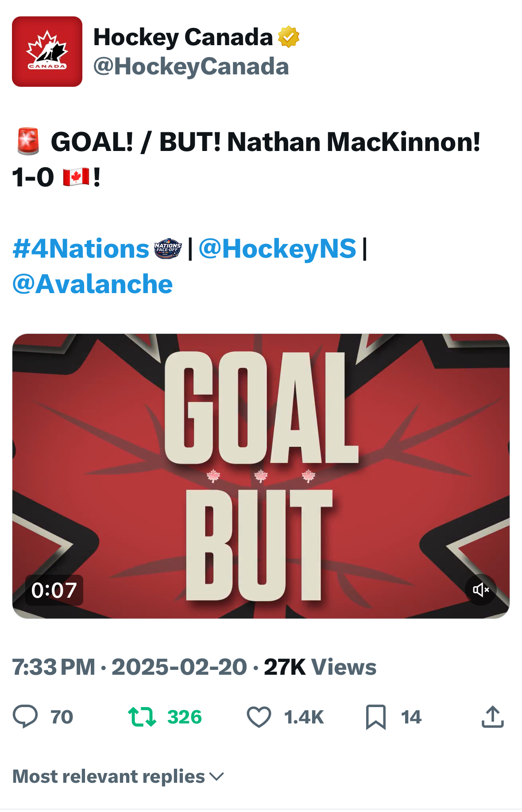This screenshot has width=522, height=812.
Task: Click the Hockey Canada profile avatar
Action: (x=47, y=51)
